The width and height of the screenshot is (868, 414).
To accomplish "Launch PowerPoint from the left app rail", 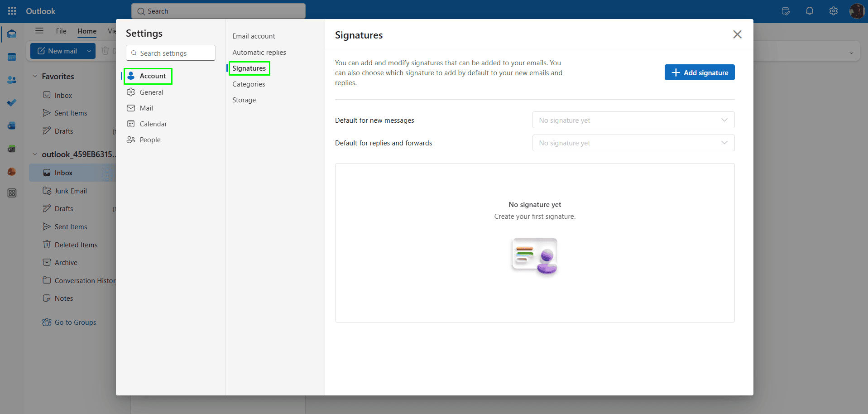I will point(12,172).
